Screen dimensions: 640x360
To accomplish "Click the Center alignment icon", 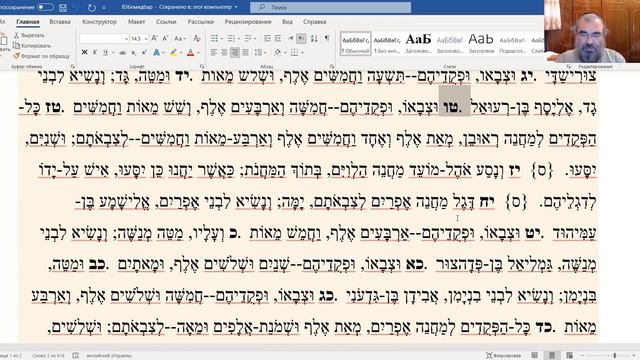I will [224, 52].
